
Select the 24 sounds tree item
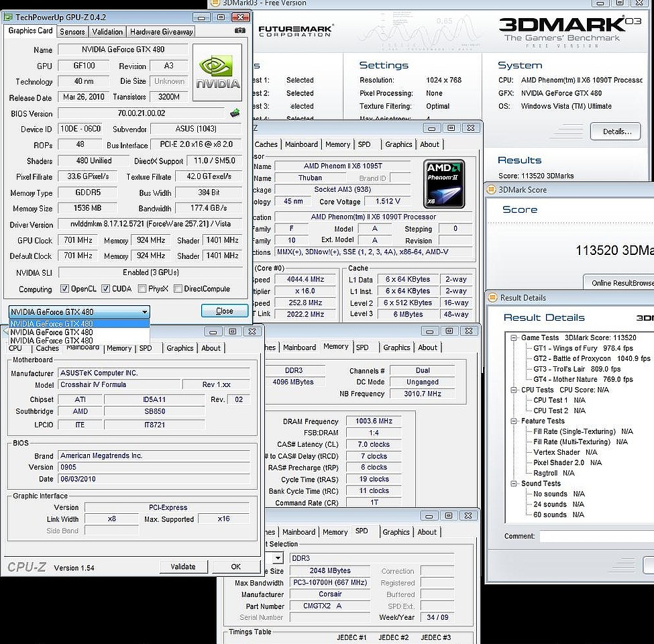pos(559,504)
